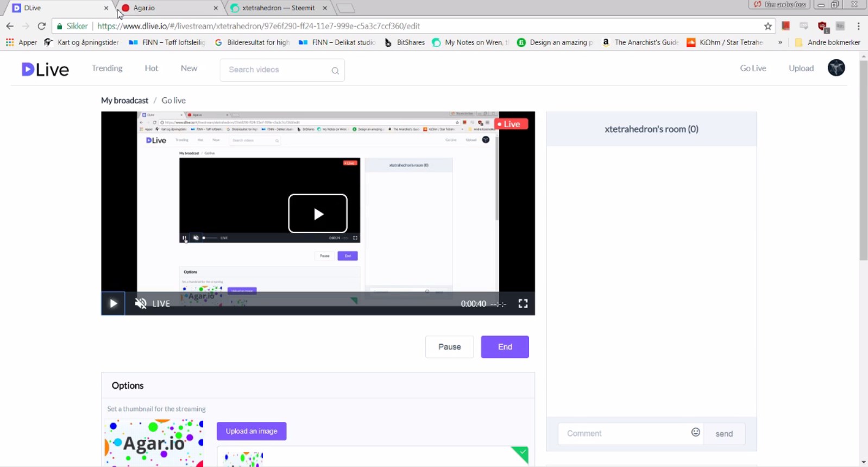
Task: Open the Apper apps shortcut
Action: [21, 42]
